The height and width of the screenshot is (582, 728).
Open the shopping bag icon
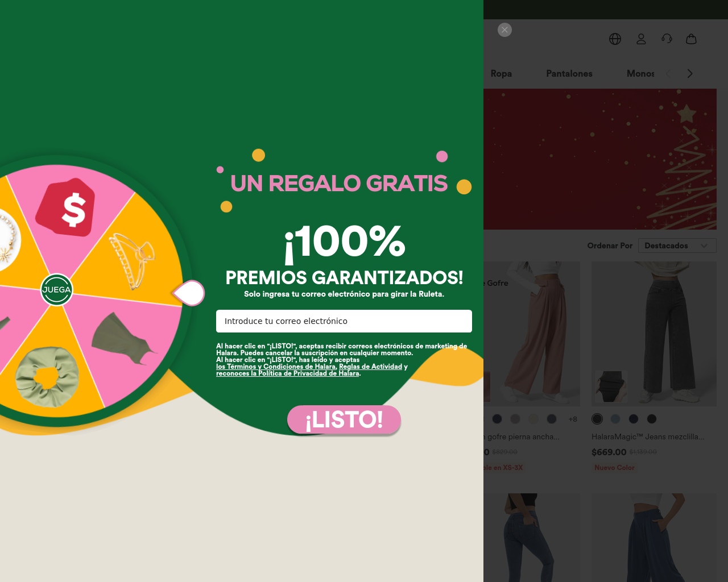click(691, 39)
